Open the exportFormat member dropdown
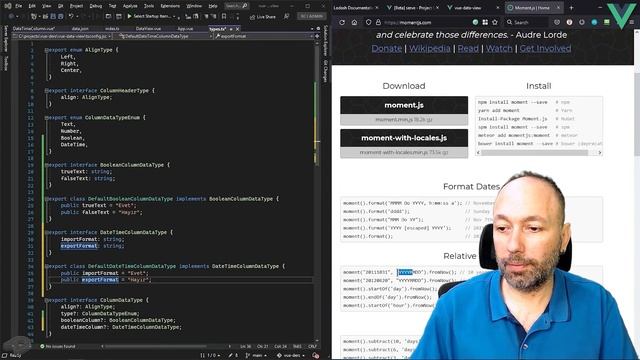This screenshot has height=360, width=640. [x=264, y=36]
